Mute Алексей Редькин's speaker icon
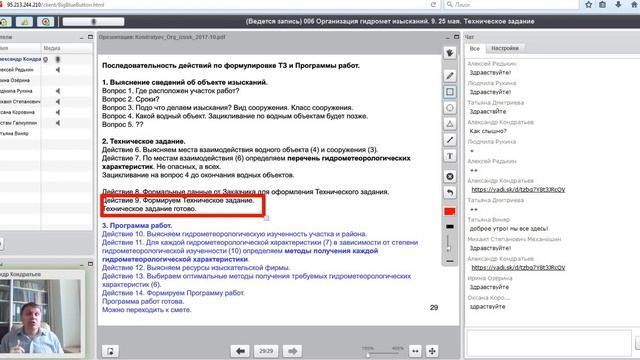The image size is (640, 360). point(58,70)
